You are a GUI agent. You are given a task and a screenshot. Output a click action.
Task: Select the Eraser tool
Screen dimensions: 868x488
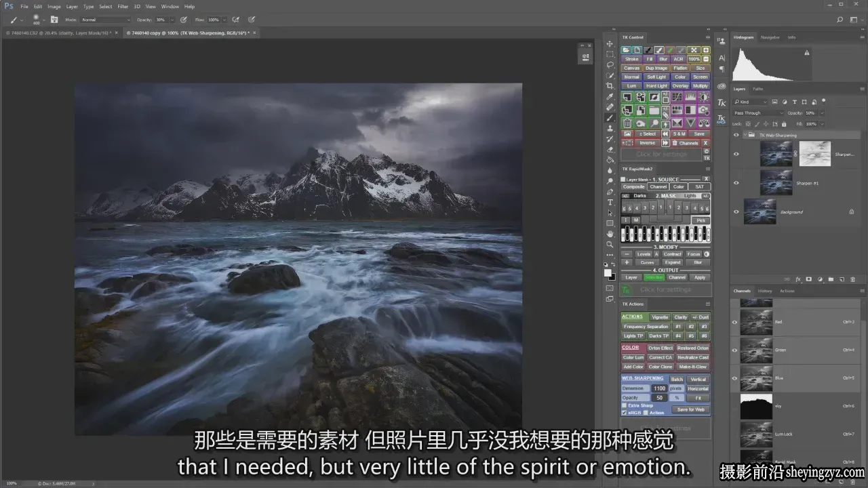610,149
